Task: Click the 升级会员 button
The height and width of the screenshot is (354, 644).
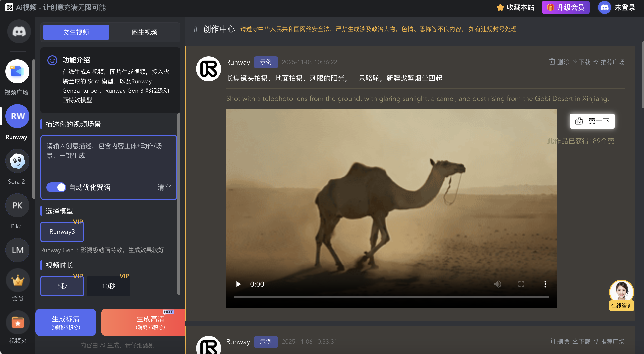Action: click(x=566, y=7)
